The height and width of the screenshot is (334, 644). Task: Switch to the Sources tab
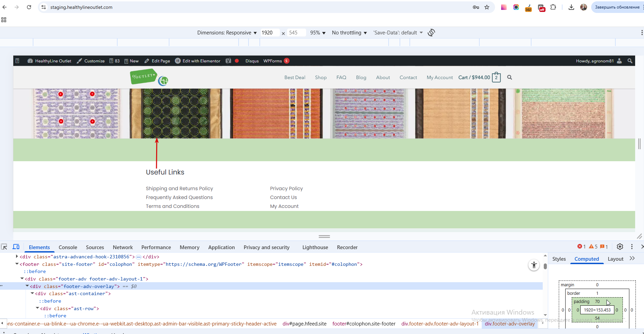coord(95,247)
